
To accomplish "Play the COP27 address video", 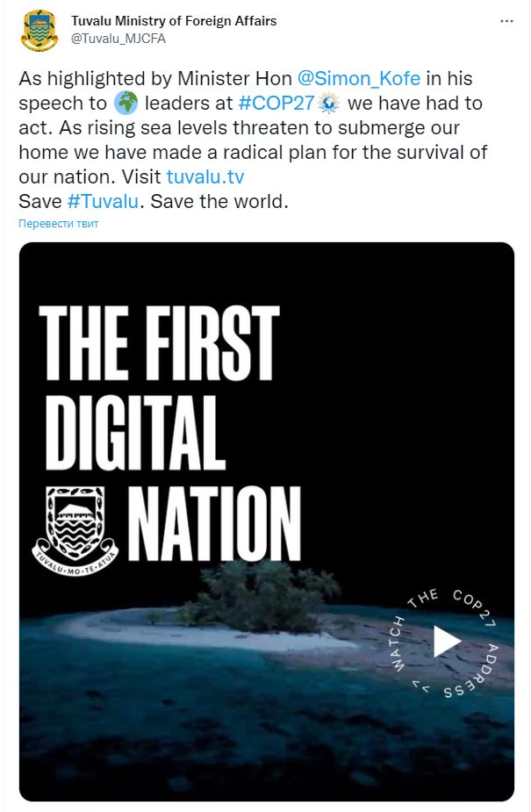I will pos(446,642).
